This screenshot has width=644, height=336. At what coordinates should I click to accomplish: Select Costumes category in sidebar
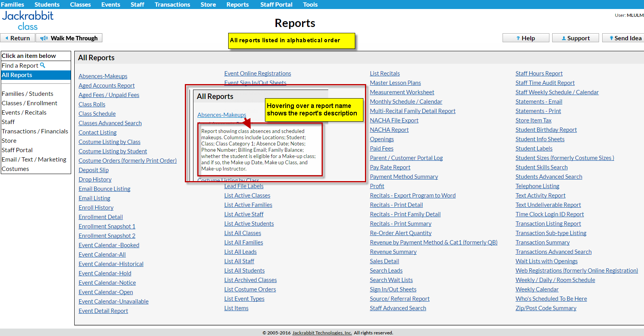click(15, 169)
